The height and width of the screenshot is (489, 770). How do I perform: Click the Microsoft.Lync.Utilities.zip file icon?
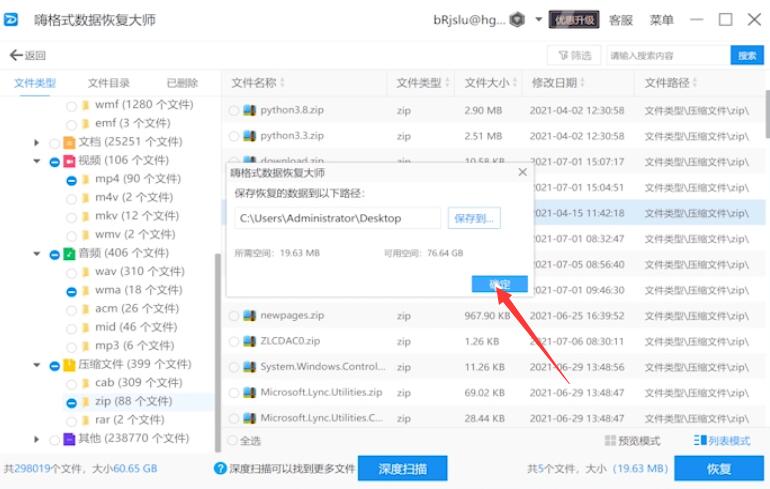[x=249, y=392]
